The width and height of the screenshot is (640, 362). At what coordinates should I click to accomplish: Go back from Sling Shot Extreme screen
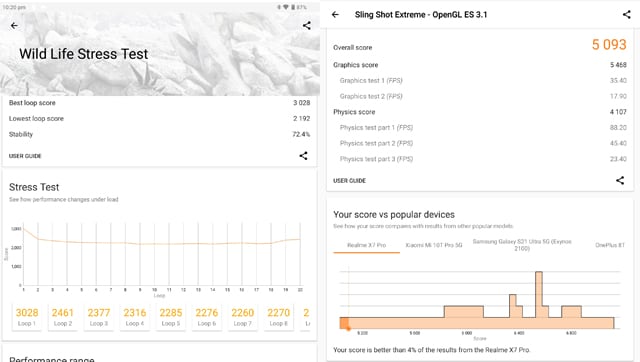336,15
